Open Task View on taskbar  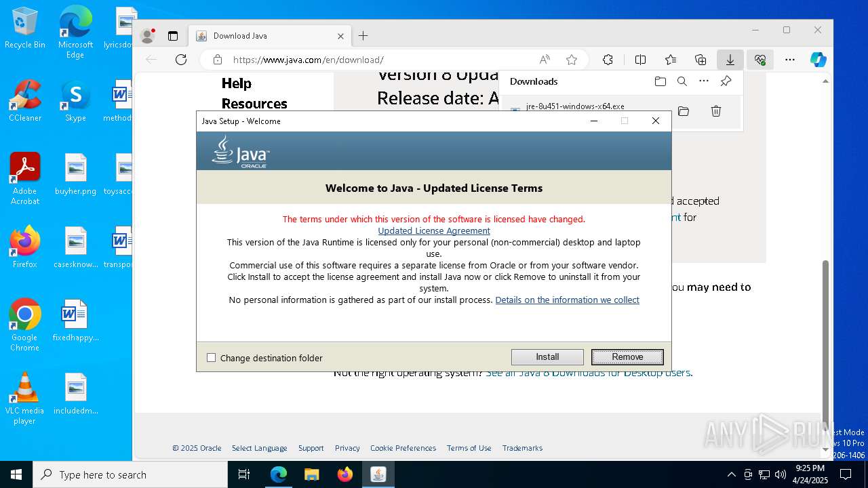point(244,474)
